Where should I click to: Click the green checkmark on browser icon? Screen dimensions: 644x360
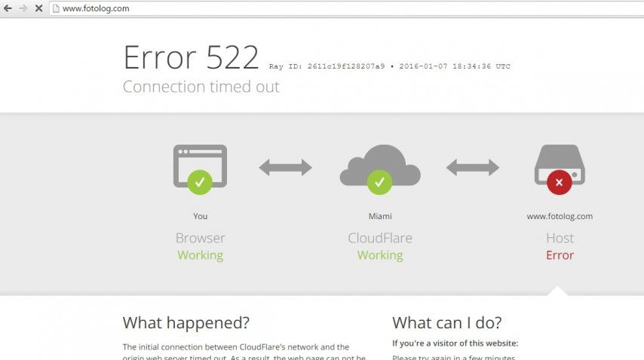coord(200,182)
